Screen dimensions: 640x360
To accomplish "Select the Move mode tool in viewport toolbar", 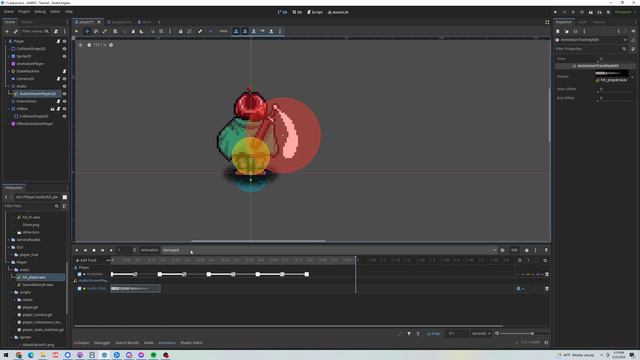I will pyautogui.click(x=87, y=31).
